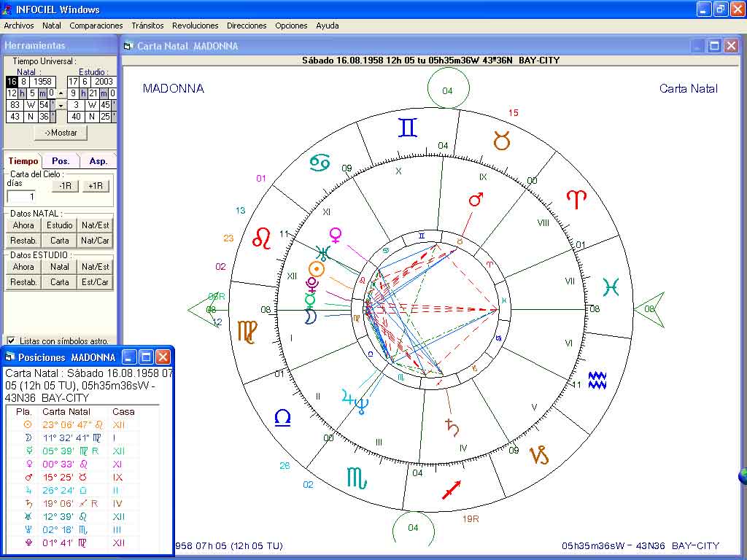
Task: Open the Tránsitos menu
Action: pos(147,26)
